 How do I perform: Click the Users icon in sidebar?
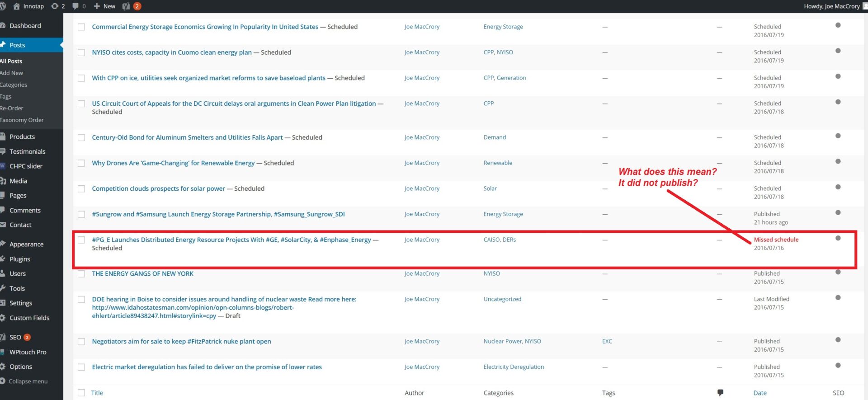click(x=3, y=273)
